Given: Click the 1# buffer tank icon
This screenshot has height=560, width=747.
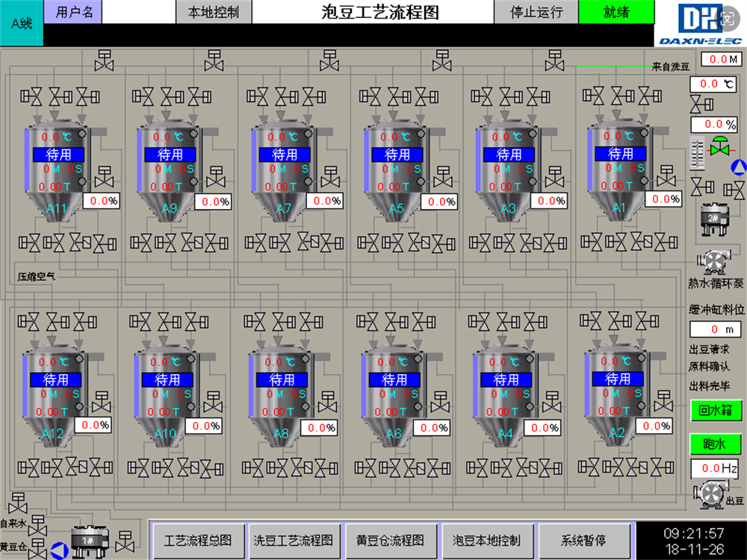Looking at the screenshot, I should pos(88,540).
